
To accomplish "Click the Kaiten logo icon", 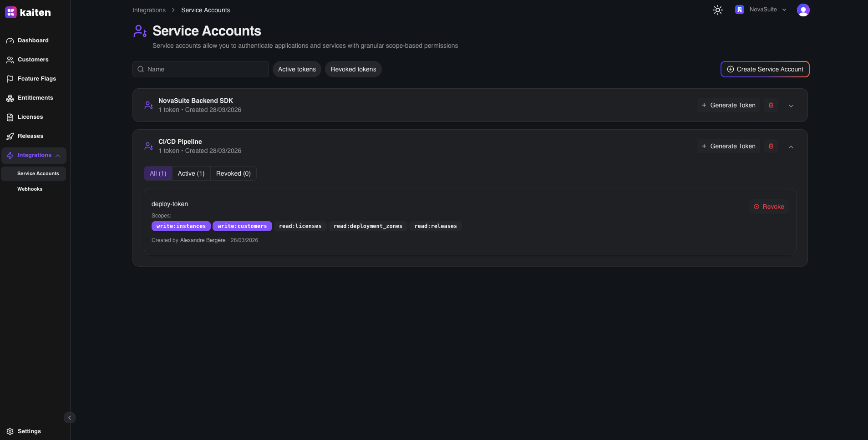I will tap(11, 12).
